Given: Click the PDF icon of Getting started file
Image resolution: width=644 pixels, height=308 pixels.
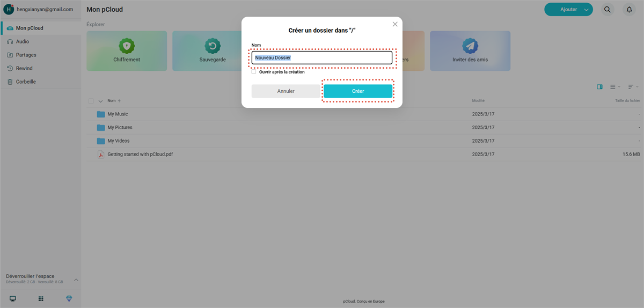Looking at the screenshot, I should coord(101,155).
